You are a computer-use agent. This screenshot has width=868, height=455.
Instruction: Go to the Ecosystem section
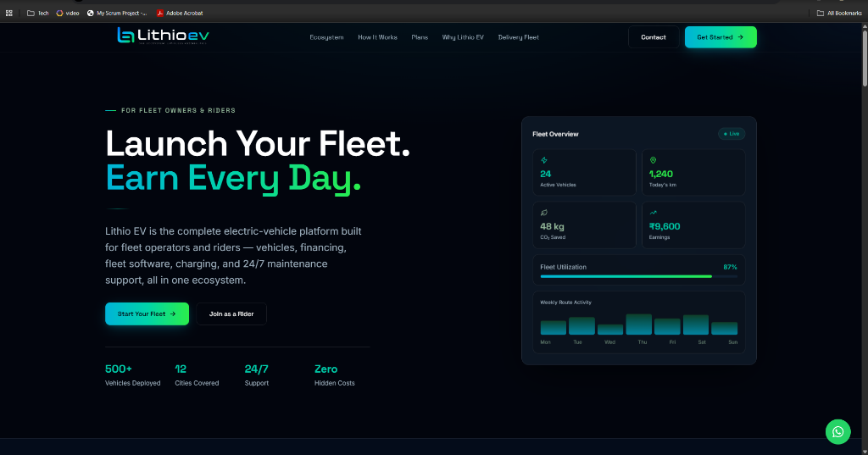click(x=326, y=37)
